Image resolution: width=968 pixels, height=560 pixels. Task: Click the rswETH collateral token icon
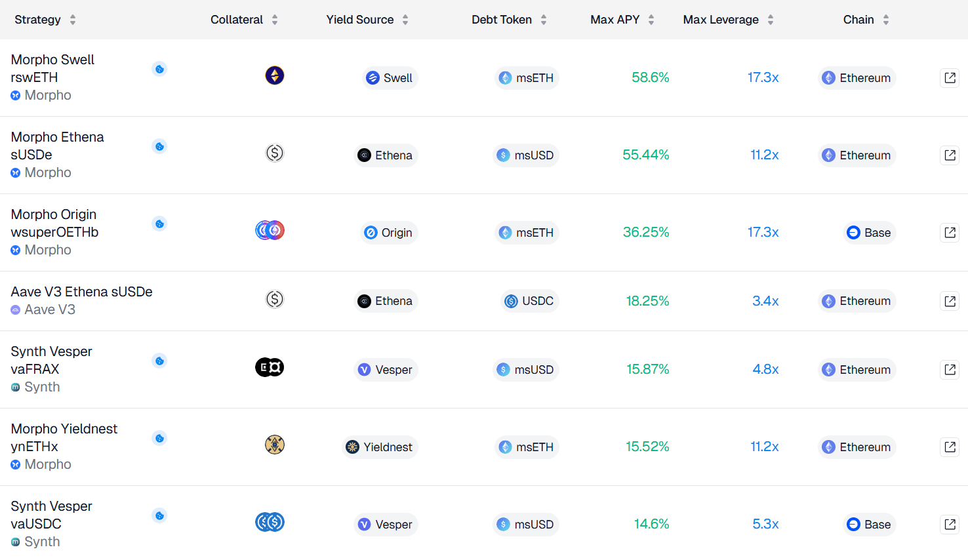[x=275, y=75]
